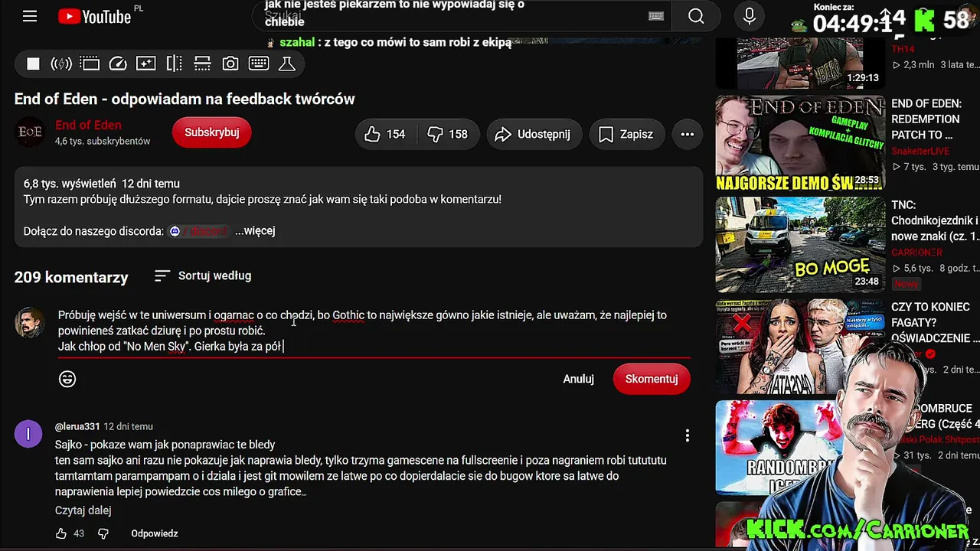Submit the comment with Skomentuj

652,379
